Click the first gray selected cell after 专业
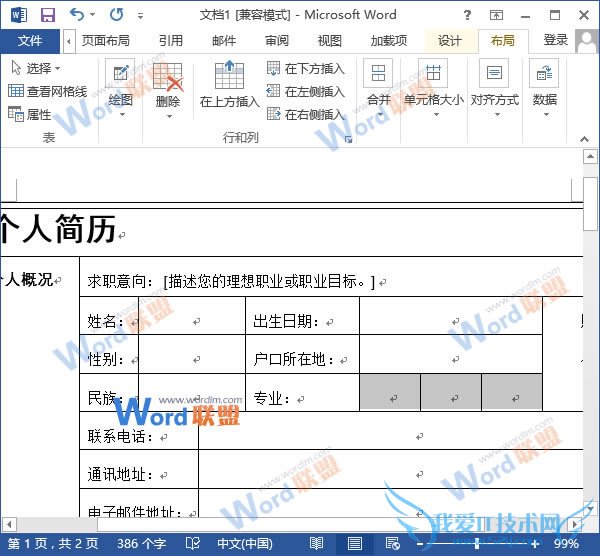Image resolution: width=600 pixels, height=556 pixels. [390, 393]
